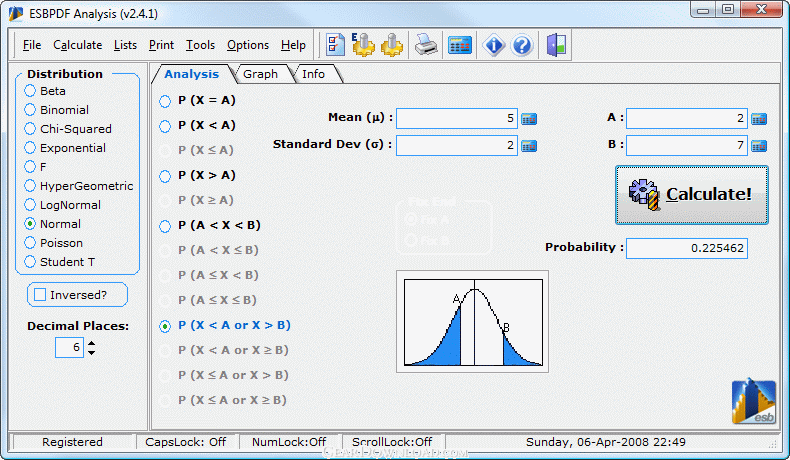Click the Mean (μ) input field
This screenshot has width=790, height=460.
(x=456, y=119)
